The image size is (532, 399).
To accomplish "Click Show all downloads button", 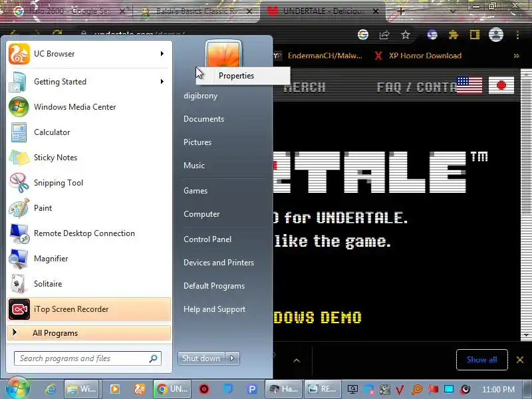I will [481, 360].
